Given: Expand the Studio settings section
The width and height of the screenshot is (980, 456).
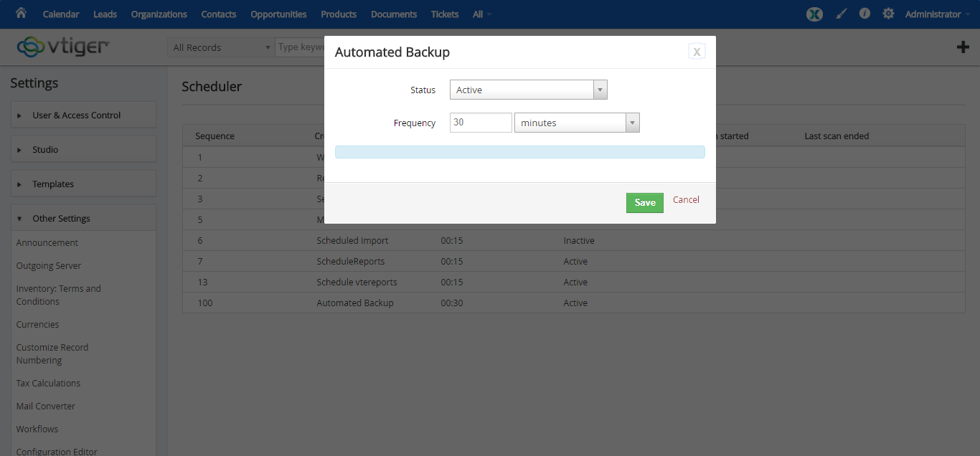Looking at the screenshot, I should 83,149.
